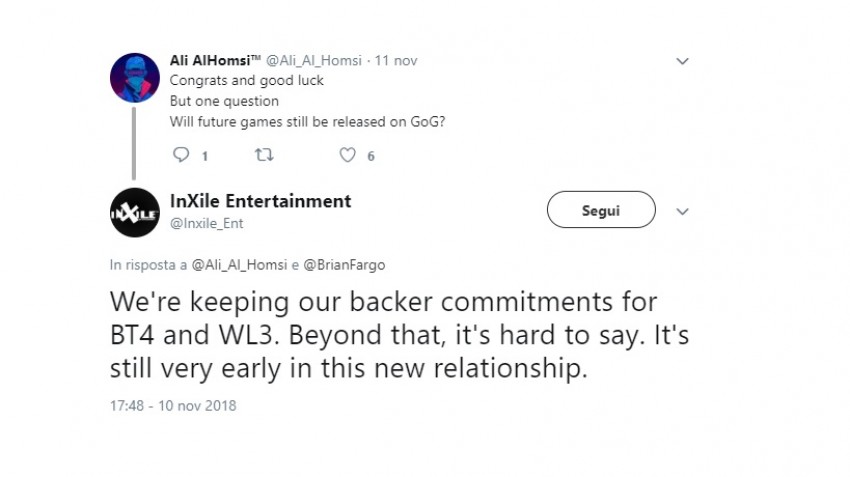Open the Ali AlHomsi display name
This screenshot has height=477, width=850.
coord(215,60)
